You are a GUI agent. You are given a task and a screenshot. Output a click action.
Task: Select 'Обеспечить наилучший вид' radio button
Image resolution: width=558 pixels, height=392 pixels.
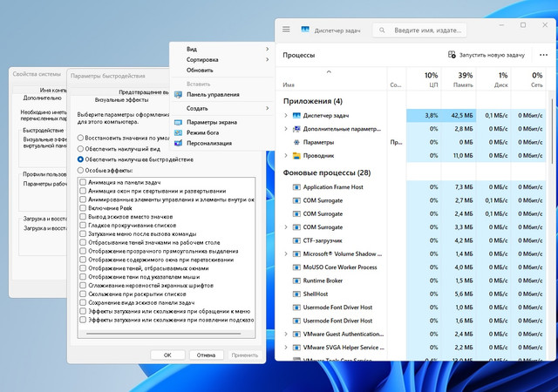pos(80,149)
